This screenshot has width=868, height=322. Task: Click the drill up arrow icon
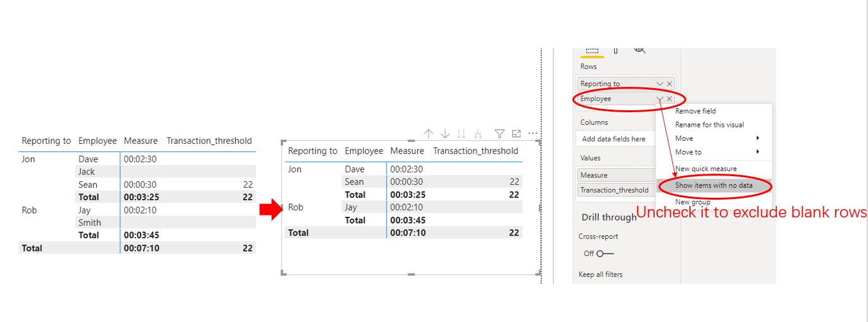(x=429, y=134)
